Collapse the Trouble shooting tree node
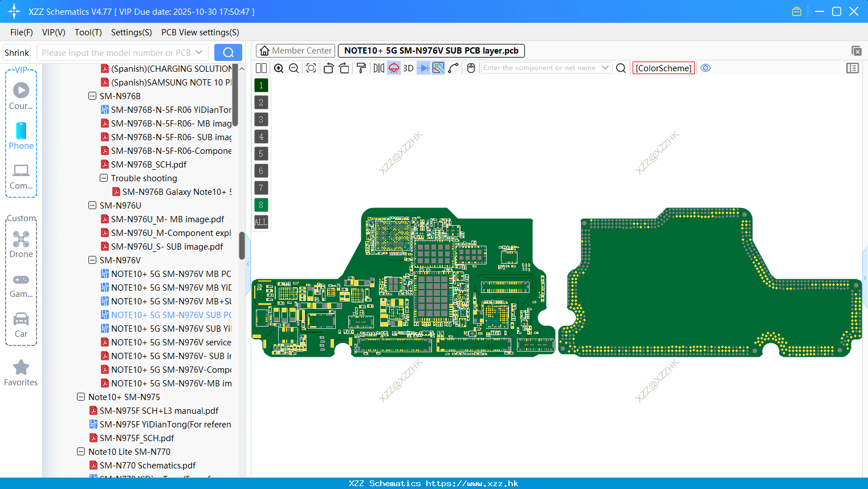The width and height of the screenshot is (868, 489). click(104, 178)
